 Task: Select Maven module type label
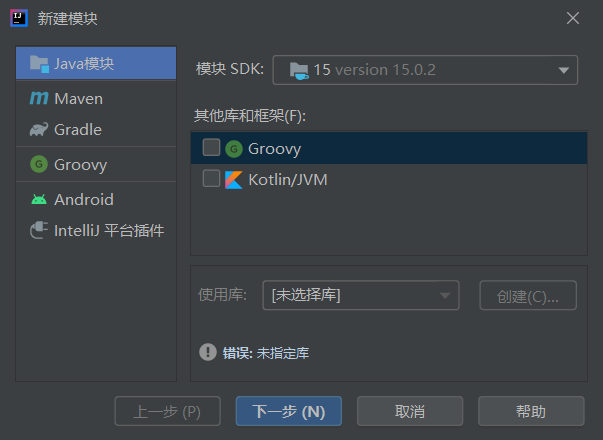click(x=78, y=98)
